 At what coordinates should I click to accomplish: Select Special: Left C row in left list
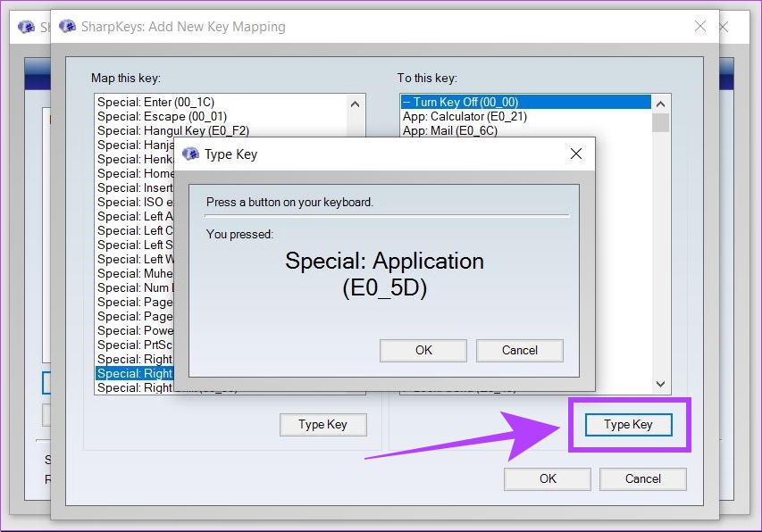(x=135, y=230)
